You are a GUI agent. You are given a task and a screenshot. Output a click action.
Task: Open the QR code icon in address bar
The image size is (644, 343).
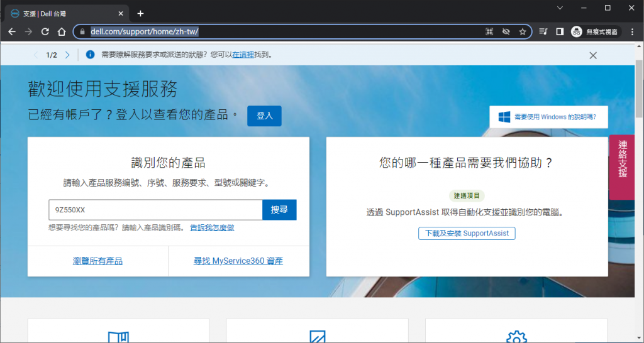click(489, 31)
